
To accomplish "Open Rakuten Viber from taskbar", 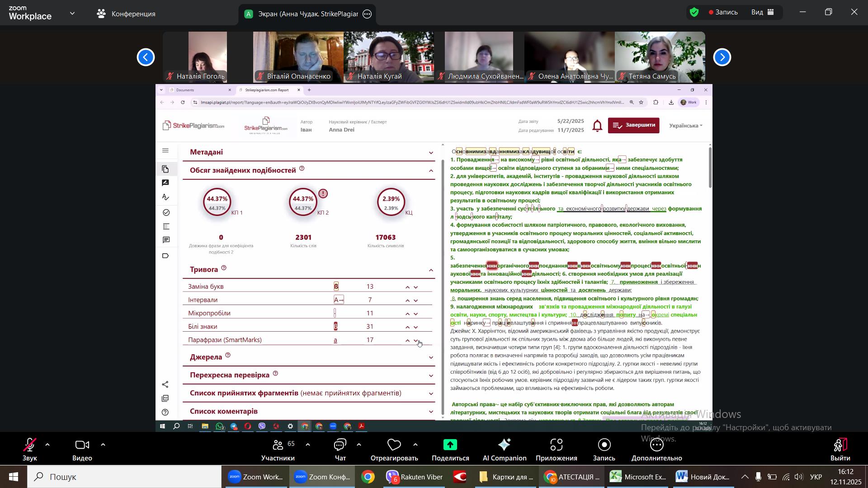I will (x=414, y=477).
